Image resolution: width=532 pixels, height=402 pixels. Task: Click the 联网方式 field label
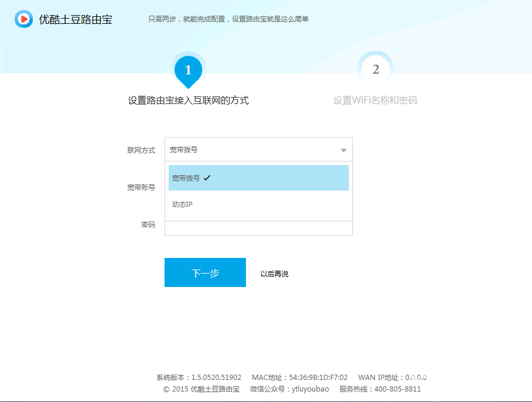point(141,150)
